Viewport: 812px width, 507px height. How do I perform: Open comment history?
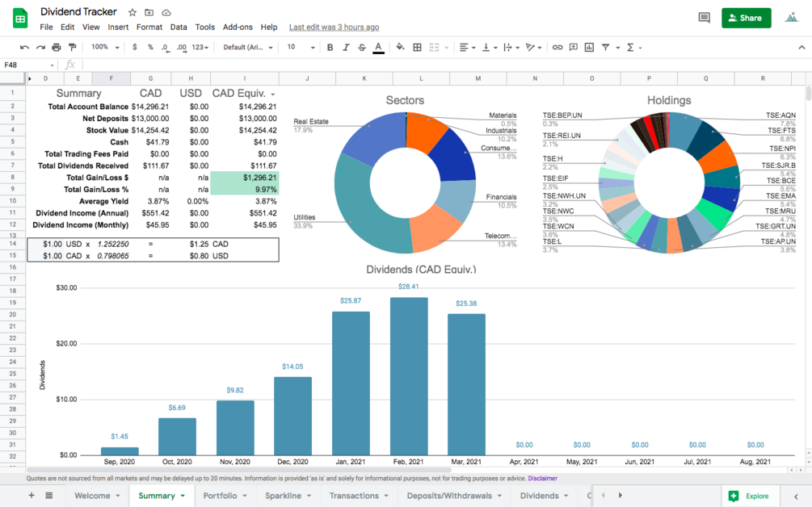point(704,18)
